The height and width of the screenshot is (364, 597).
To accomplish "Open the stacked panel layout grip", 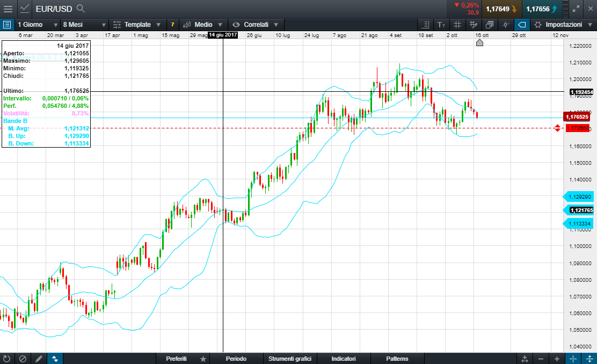I will [x=566, y=9].
